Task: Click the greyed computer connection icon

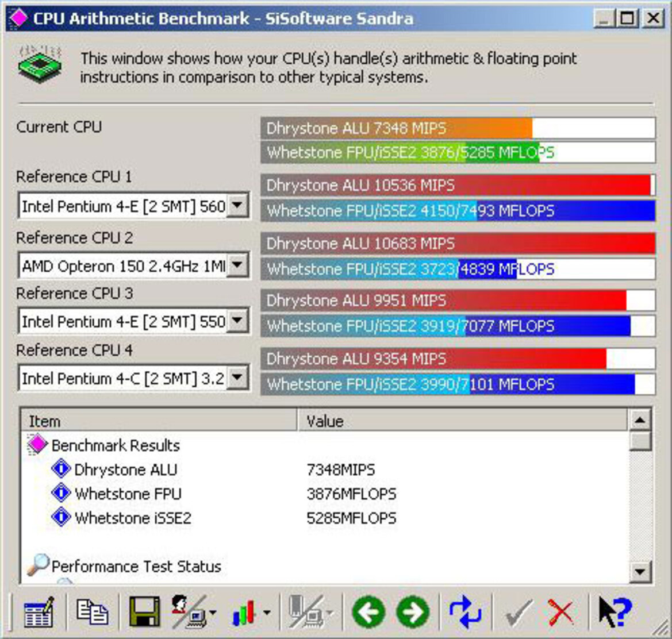Action: click(306, 611)
